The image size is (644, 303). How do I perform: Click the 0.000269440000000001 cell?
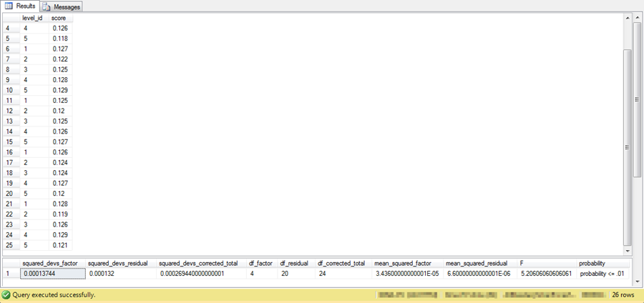point(201,274)
